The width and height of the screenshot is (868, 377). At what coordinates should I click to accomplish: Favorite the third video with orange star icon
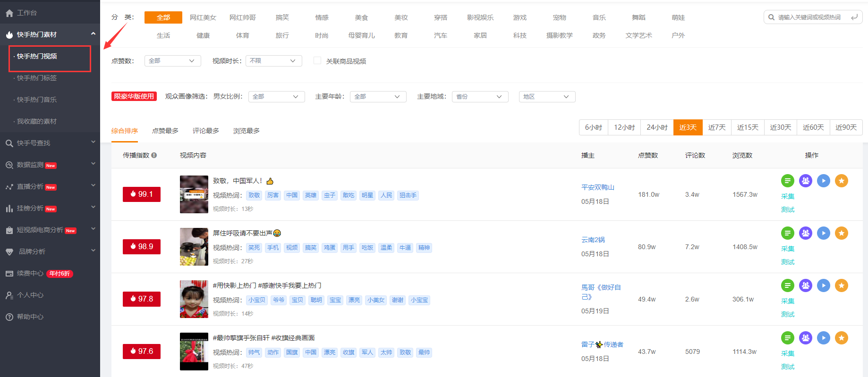click(x=841, y=285)
